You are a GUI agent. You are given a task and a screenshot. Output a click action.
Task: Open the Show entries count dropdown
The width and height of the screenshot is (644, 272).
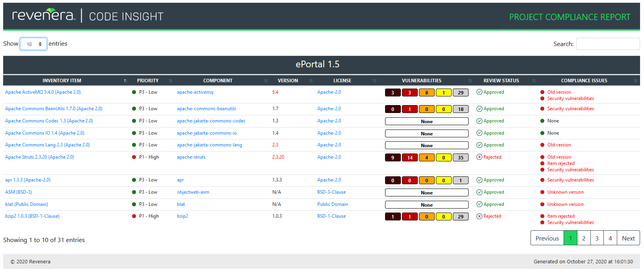[34, 44]
